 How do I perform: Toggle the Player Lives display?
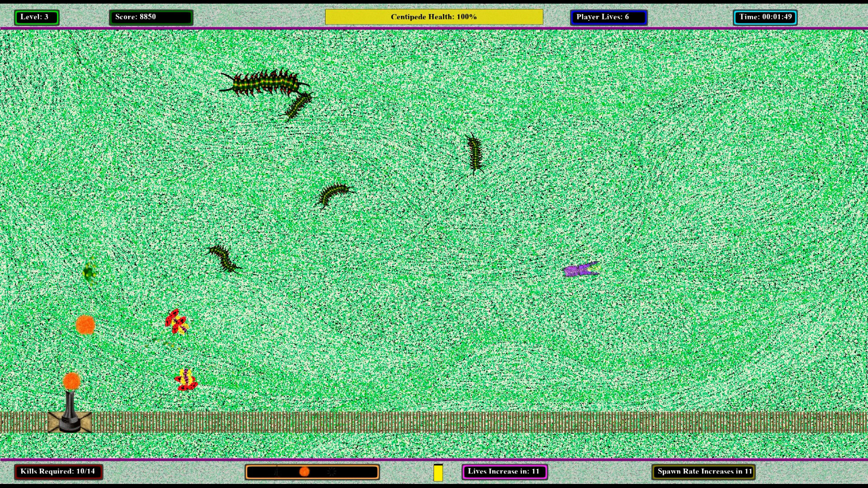609,17
